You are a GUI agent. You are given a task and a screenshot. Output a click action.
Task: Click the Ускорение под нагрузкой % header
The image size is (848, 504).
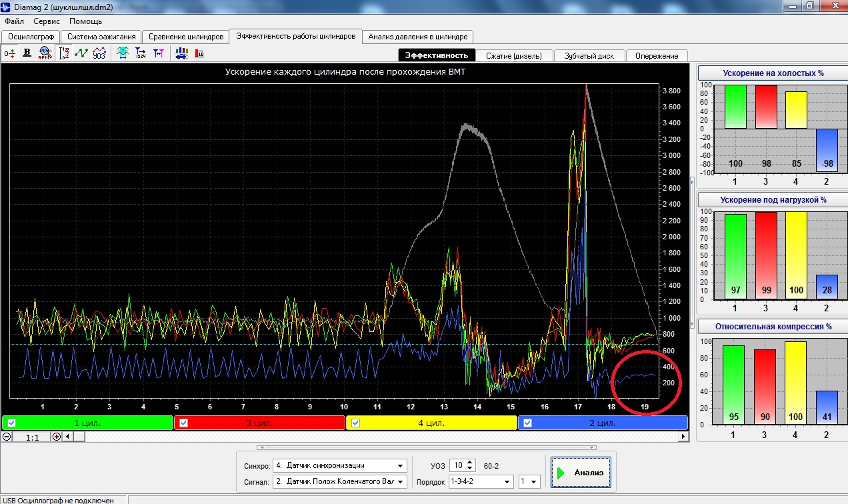773,199
